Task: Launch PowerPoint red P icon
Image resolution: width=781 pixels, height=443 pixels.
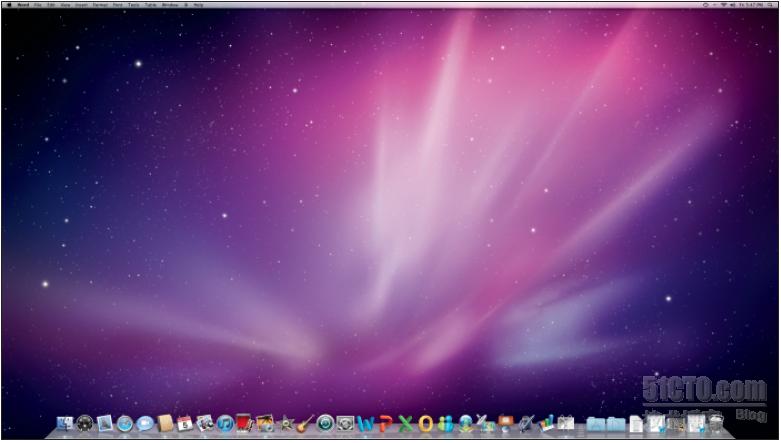Action: pos(386,424)
